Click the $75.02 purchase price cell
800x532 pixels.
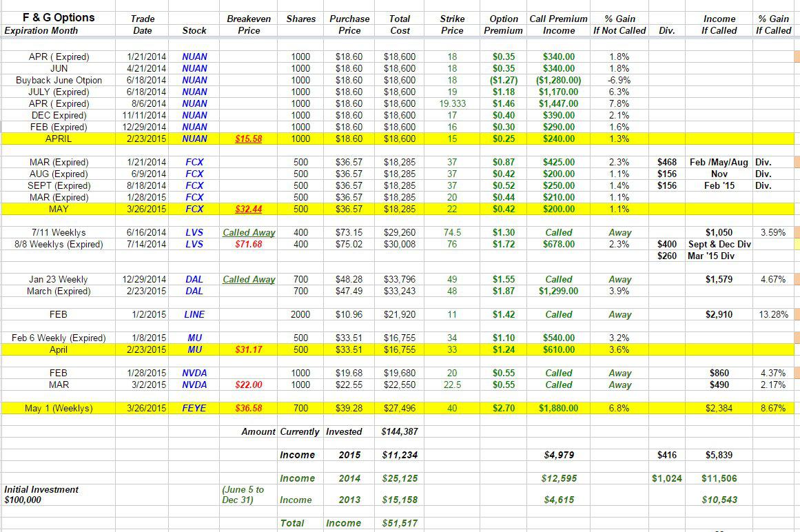[349, 245]
